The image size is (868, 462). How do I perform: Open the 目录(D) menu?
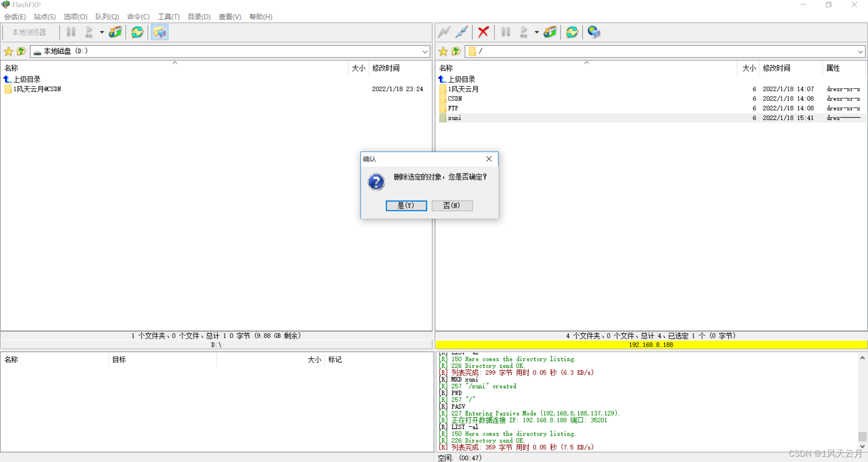(x=199, y=17)
